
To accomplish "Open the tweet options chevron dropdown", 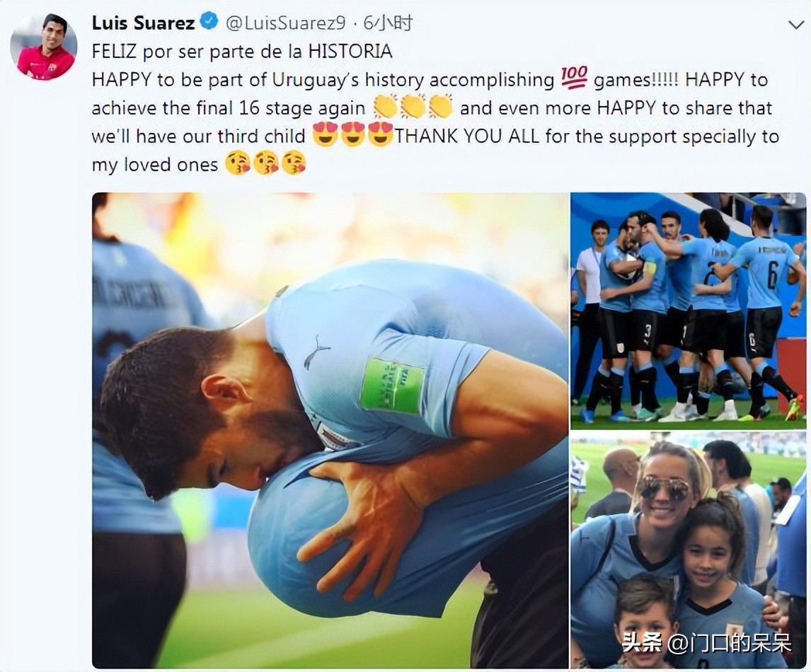I will pos(795,24).
